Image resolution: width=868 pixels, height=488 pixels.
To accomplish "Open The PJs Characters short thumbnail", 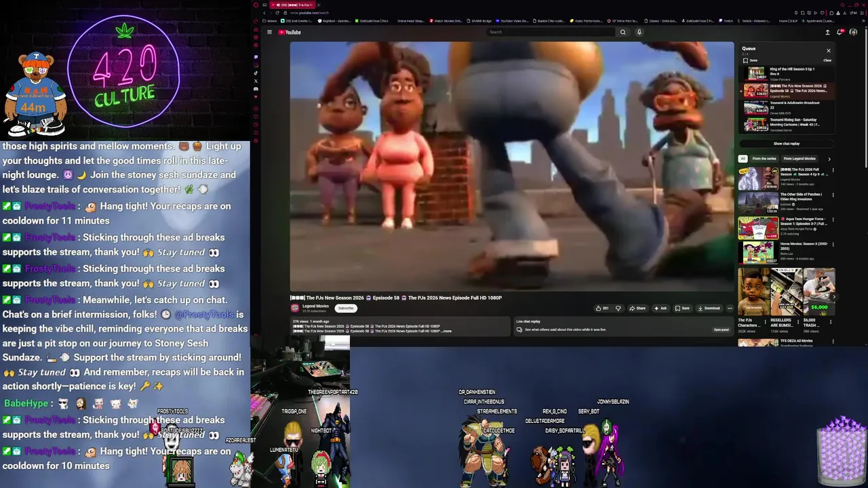I will pyautogui.click(x=752, y=292).
